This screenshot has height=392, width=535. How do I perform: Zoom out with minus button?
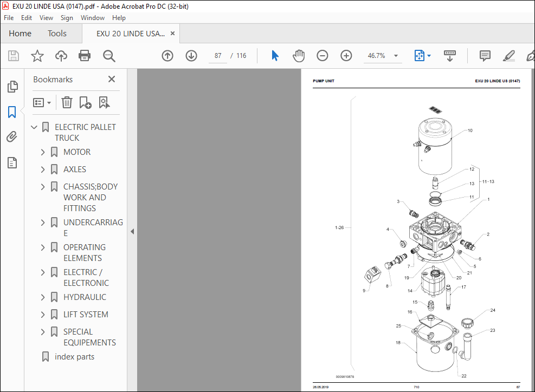pyautogui.click(x=323, y=56)
